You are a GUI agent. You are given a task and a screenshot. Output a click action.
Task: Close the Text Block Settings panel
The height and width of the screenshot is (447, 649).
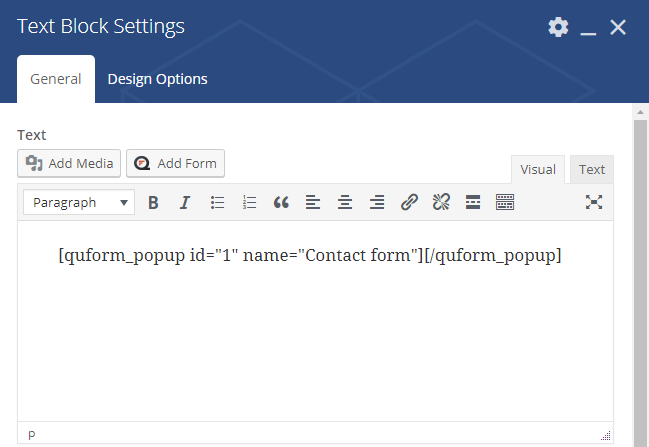(x=618, y=28)
